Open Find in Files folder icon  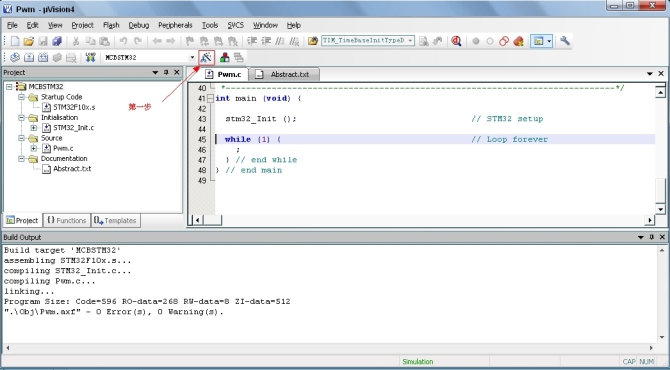tap(313, 41)
